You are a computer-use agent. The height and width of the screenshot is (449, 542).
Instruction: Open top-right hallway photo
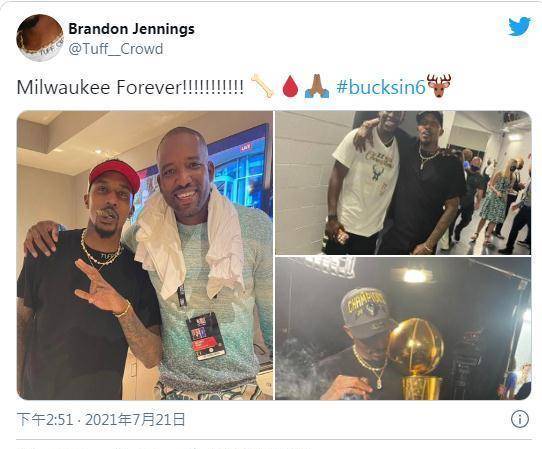tap(403, 183)
